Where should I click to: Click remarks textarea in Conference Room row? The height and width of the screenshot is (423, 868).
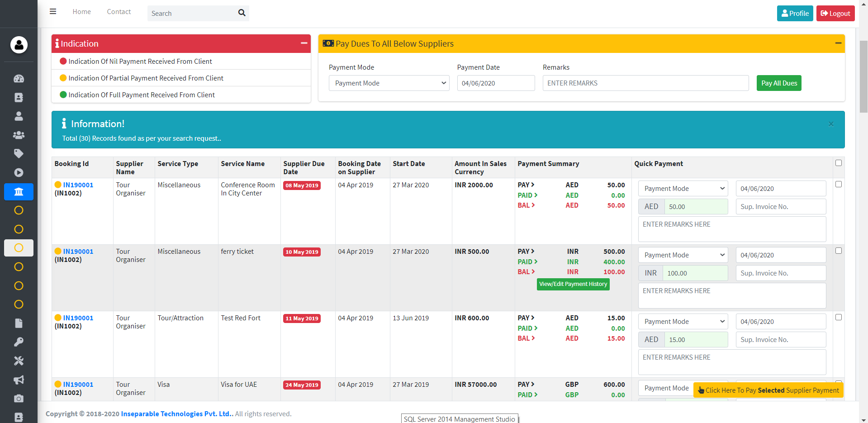(x=732, y=229)
